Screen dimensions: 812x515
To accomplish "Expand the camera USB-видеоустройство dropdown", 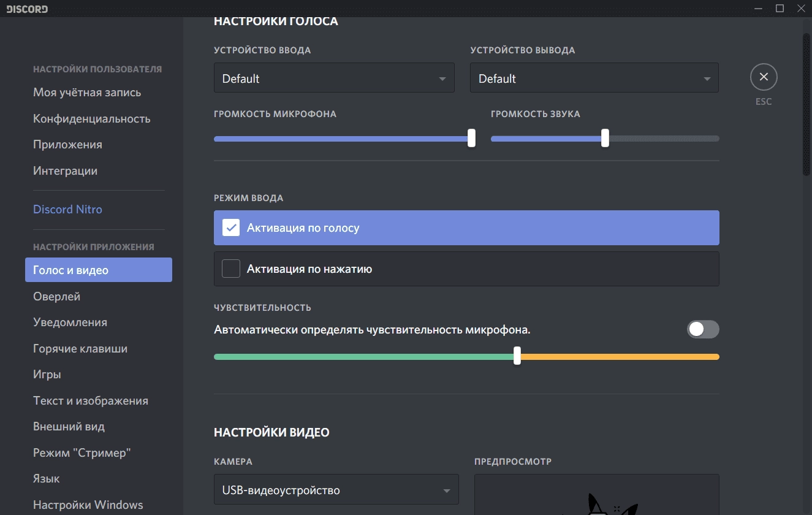I will [x=336, y=489].
